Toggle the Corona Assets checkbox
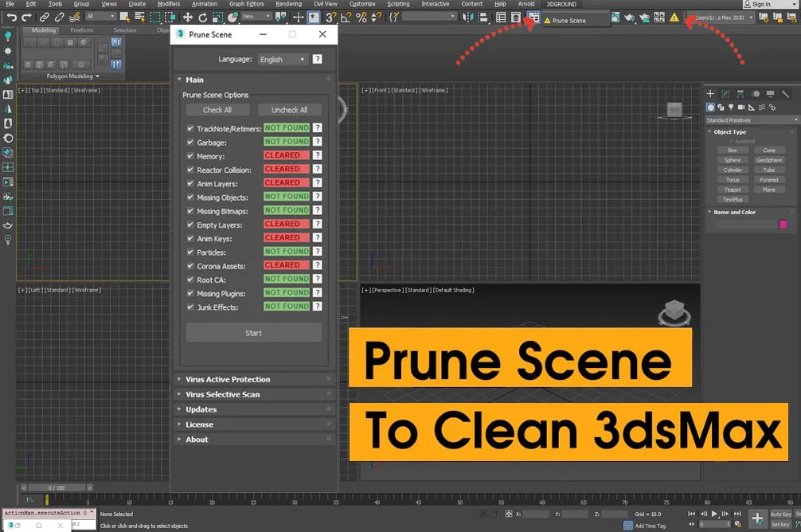801x532 pixels. point(190,266)
